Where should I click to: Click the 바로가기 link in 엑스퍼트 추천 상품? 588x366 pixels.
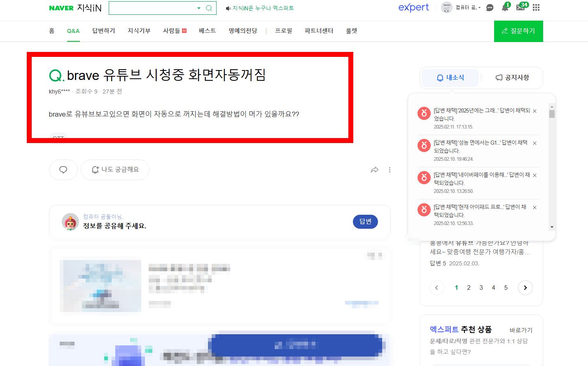click(x=521, y=330)
